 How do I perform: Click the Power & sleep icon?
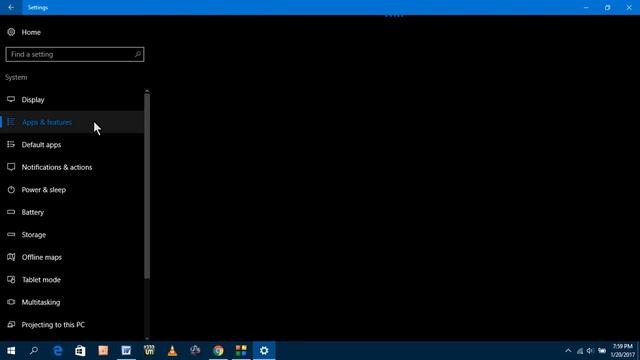(11, 189)
